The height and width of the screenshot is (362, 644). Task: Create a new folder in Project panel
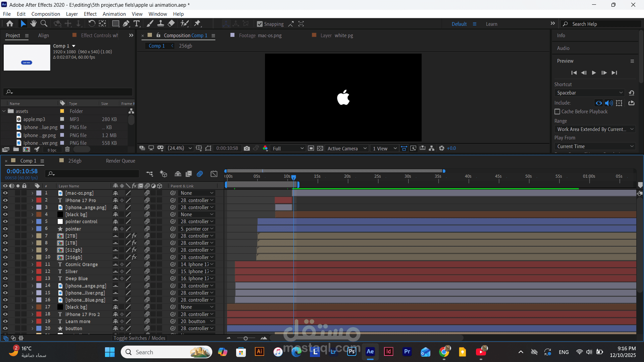click(x=16, y=149)
